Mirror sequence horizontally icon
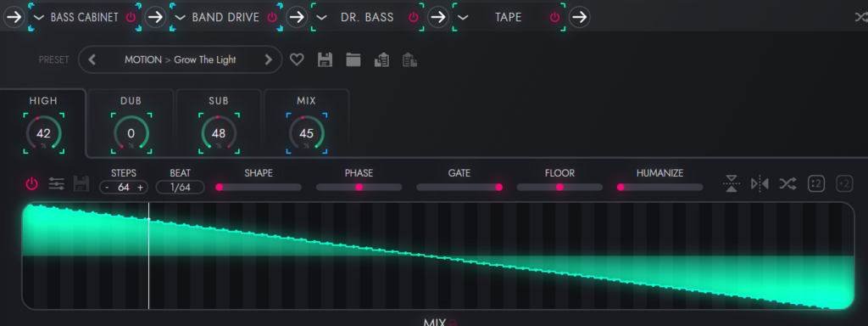868x326 pixels. pos(759,183)
